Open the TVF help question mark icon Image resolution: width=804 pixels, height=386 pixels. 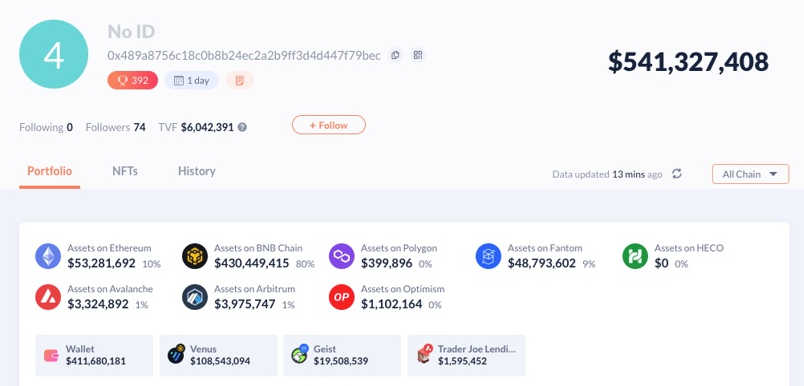[242, 127]
